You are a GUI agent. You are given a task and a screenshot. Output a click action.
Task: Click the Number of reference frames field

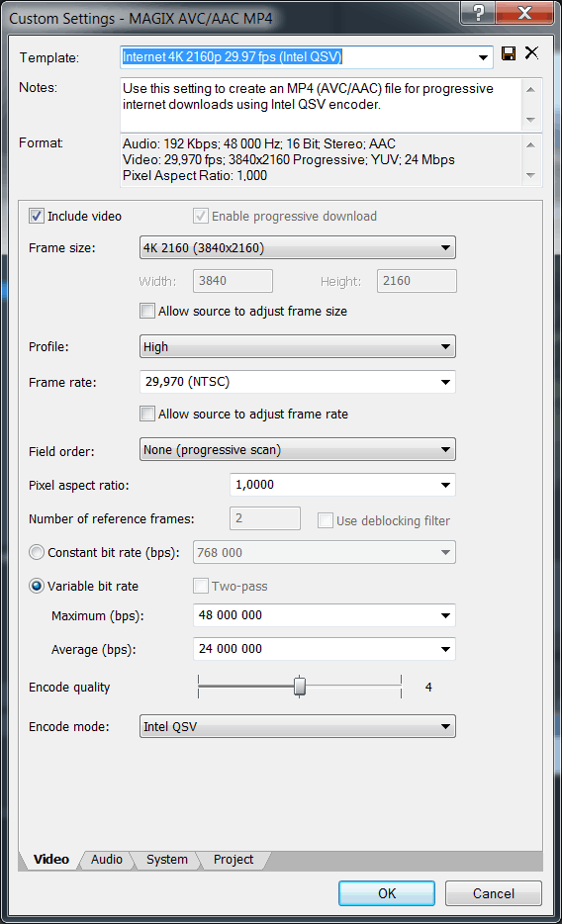point(265,518)
